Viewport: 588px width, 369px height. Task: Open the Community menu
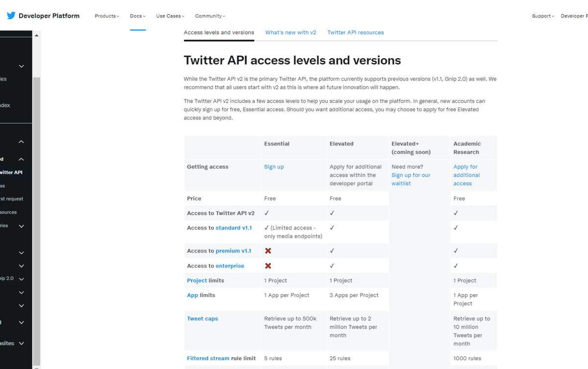click(210, 16)
